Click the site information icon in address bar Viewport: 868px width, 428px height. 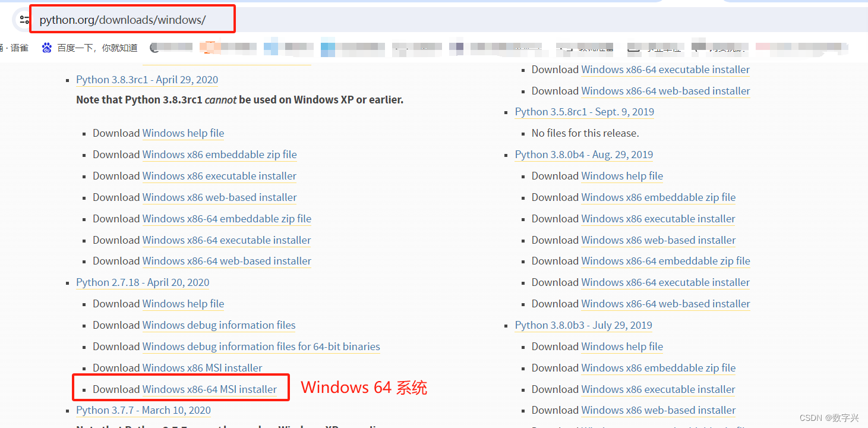pyautogui.click(x=24, y=20)
